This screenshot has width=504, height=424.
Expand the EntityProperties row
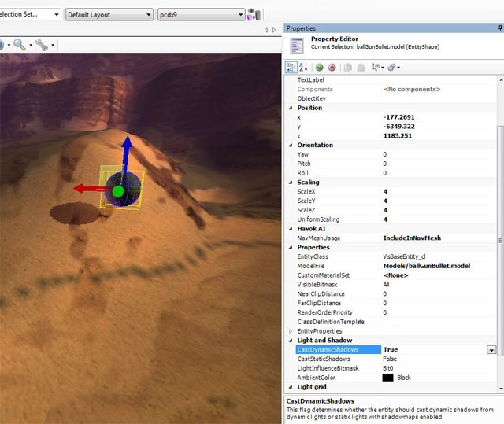click(x=291, y=331)
